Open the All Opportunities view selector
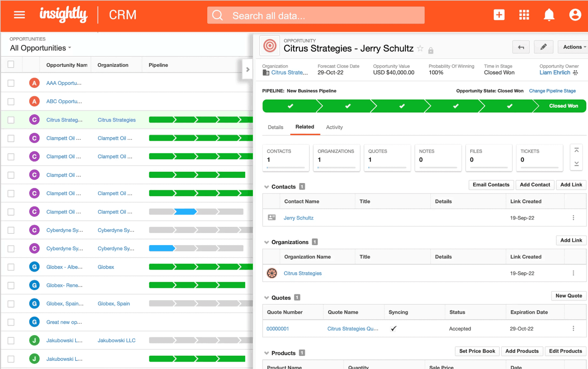 click(x=40, y=48)
